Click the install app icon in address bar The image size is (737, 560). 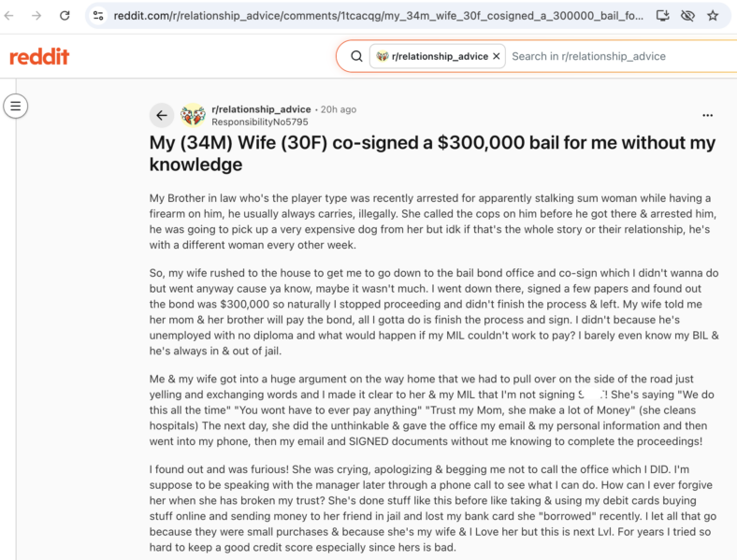tap(662, 16)
